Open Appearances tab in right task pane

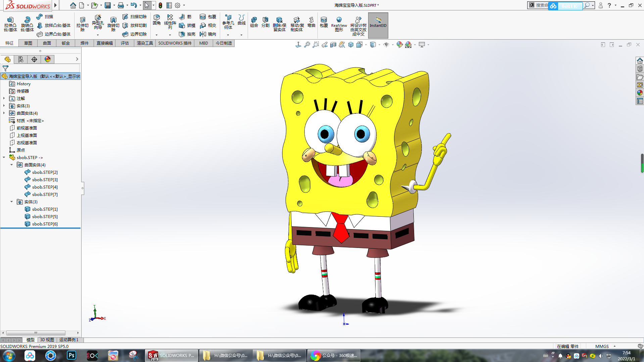point(640,93)
